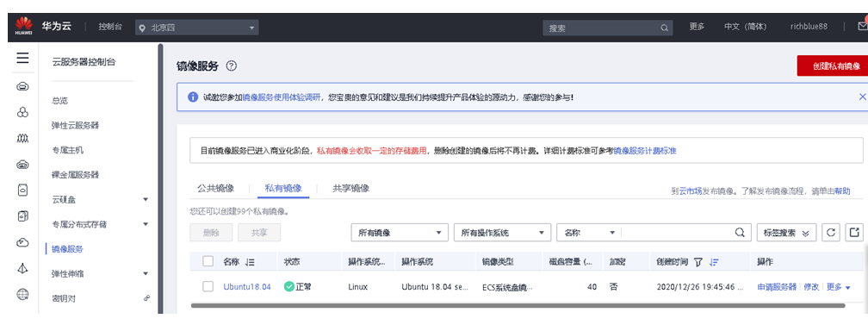Click the sidebar icon above the globe
The height and width of the screenshot is (325, 868).
pyautogui.click(x=22, y=268)
